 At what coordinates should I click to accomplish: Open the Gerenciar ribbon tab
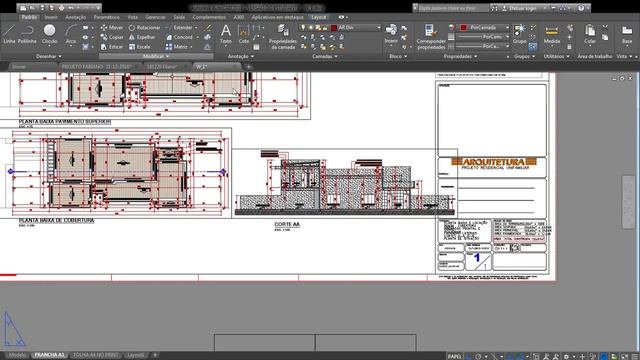point(156,17)
